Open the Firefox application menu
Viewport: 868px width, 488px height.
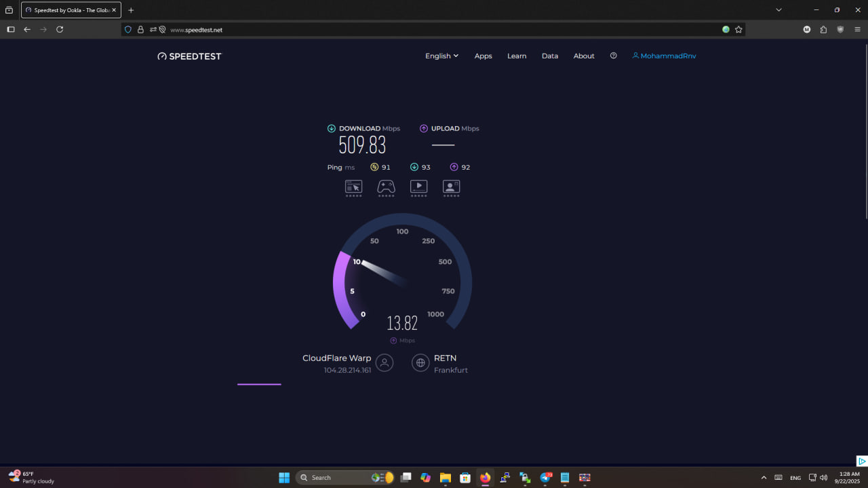coord(857,30)
